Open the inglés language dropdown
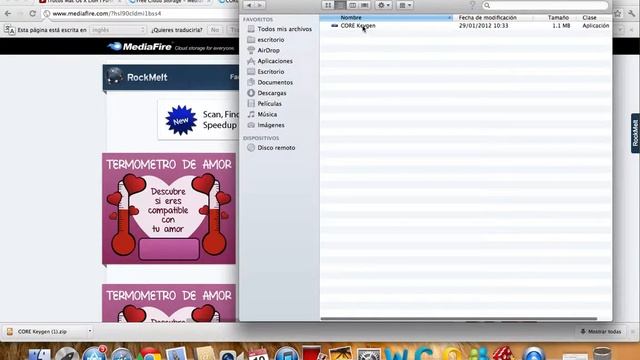The height and width of the screenshot is (360, 640). pos(118,30)
